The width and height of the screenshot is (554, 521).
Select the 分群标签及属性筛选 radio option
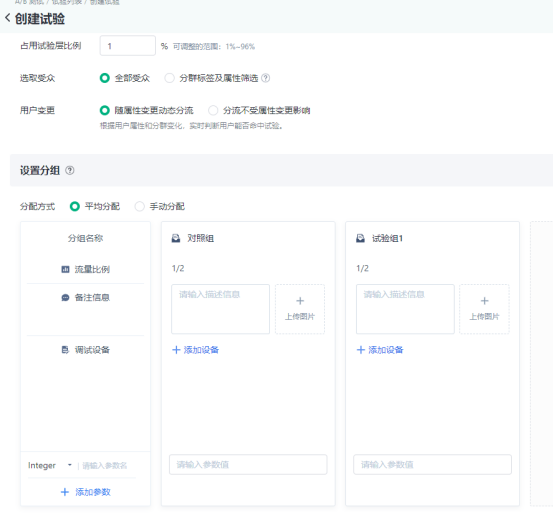click(x=170, y=78)
